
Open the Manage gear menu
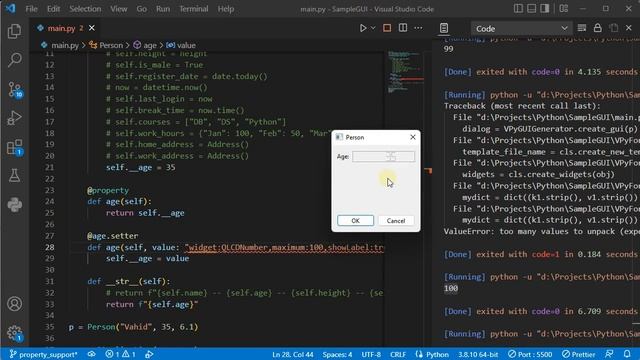pyautogui.click(x=14, y=333)
